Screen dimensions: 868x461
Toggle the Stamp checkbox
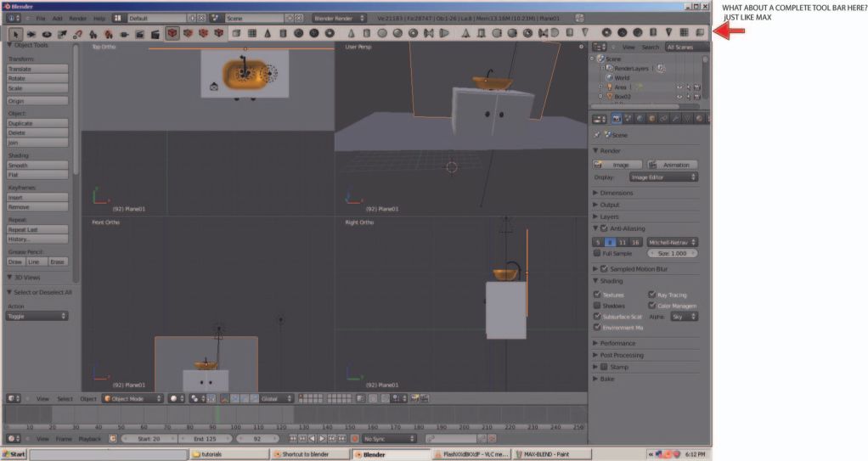pos(605,367)
